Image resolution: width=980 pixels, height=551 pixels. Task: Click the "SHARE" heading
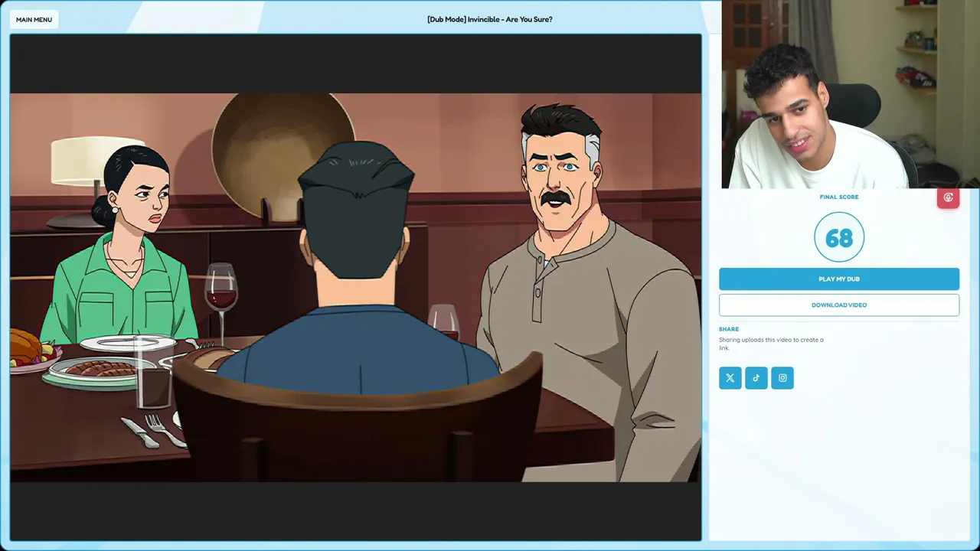pyautogui.click(x=729, y=329)
